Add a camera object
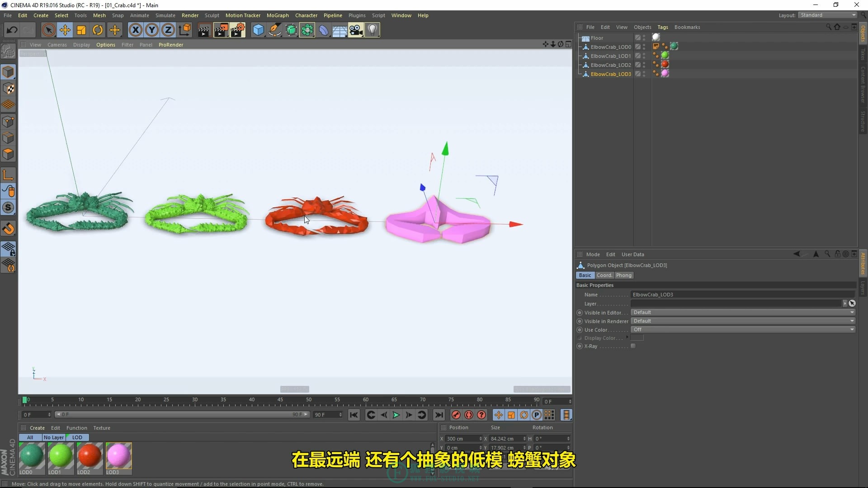The width and height of the screenshot is (868, 488). tap(356, 30)
